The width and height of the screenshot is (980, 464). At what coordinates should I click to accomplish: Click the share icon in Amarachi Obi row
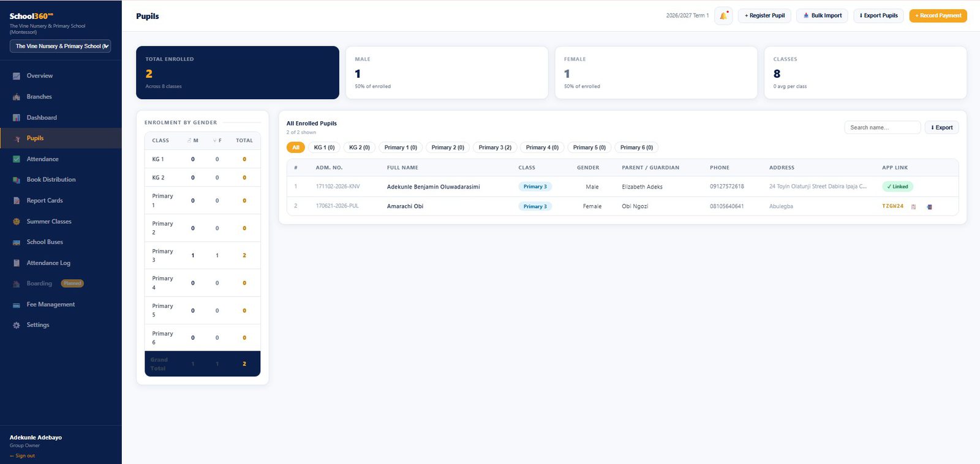[x=929, y=207]
